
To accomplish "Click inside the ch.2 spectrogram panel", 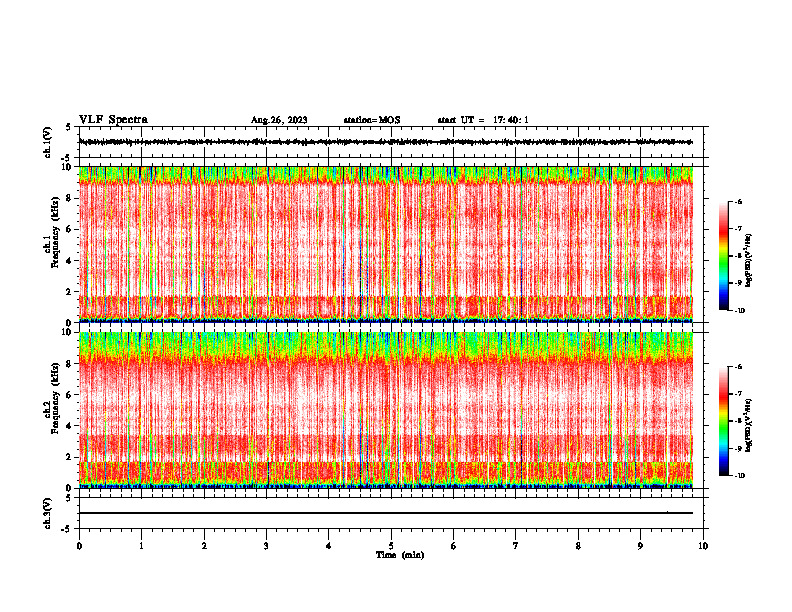I will pos(385,410).
